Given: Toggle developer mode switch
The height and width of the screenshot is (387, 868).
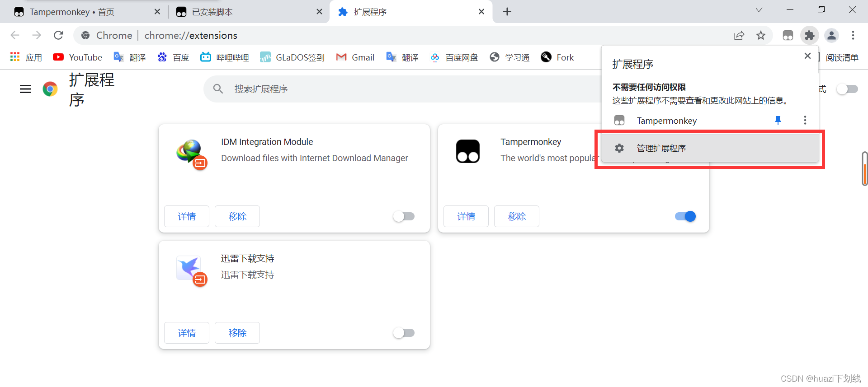Looking at the screenshot, I should (847, 89).
